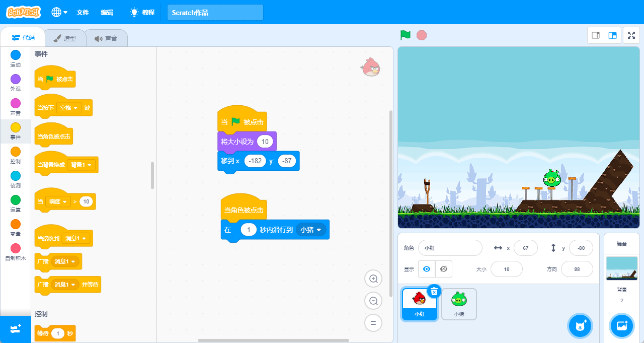Open 消息1 dropdown in 广播 block
This screenshot has height=343, width=644.
click(x=65, y=261)
